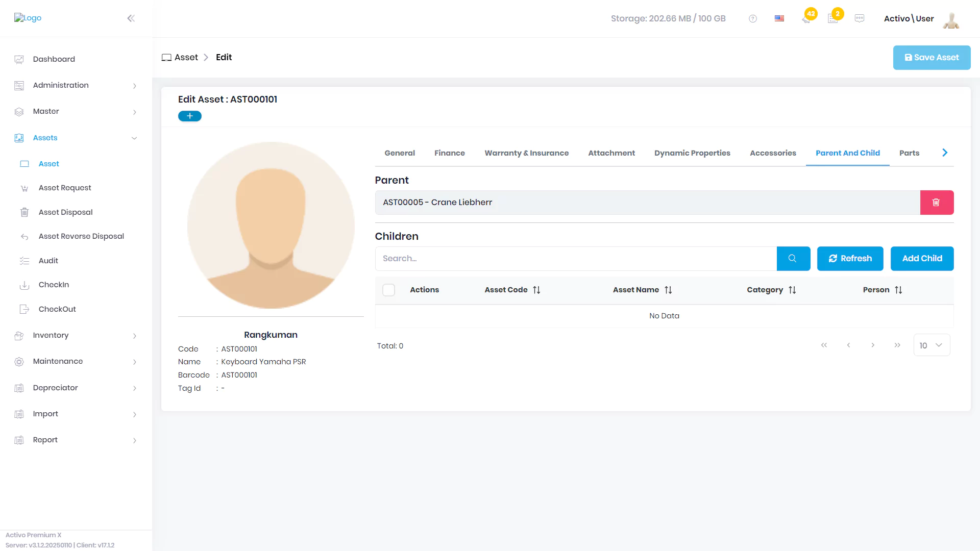
Task: Click the children Search input field
Action: tap(576, 259)
